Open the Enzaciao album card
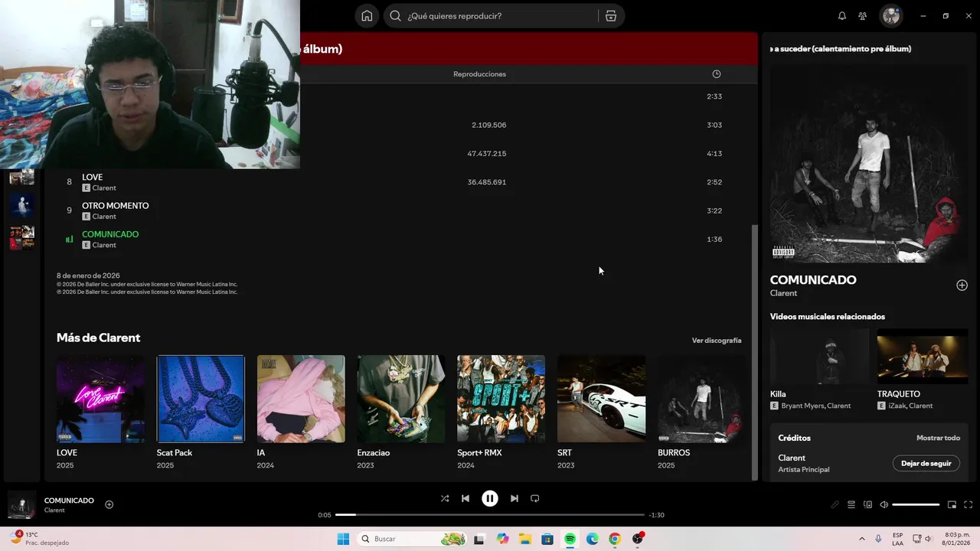This screenshot has width=980, height=551. coord(401,412)
